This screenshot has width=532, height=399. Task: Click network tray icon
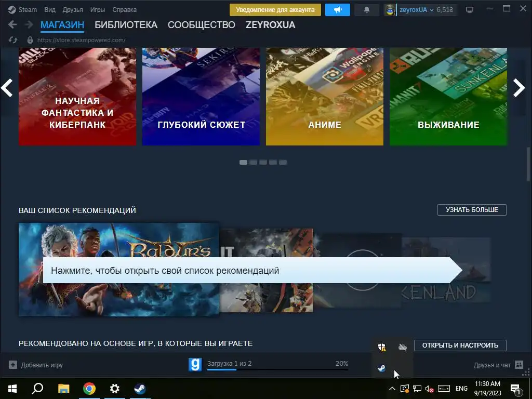click(x=417, y=389)
